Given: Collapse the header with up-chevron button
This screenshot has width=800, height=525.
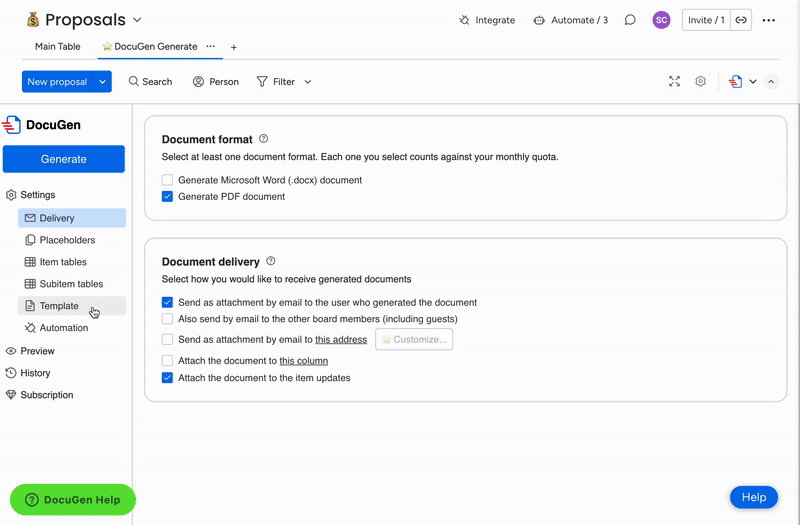Looking at the screenshot, I should coord(771,82).
